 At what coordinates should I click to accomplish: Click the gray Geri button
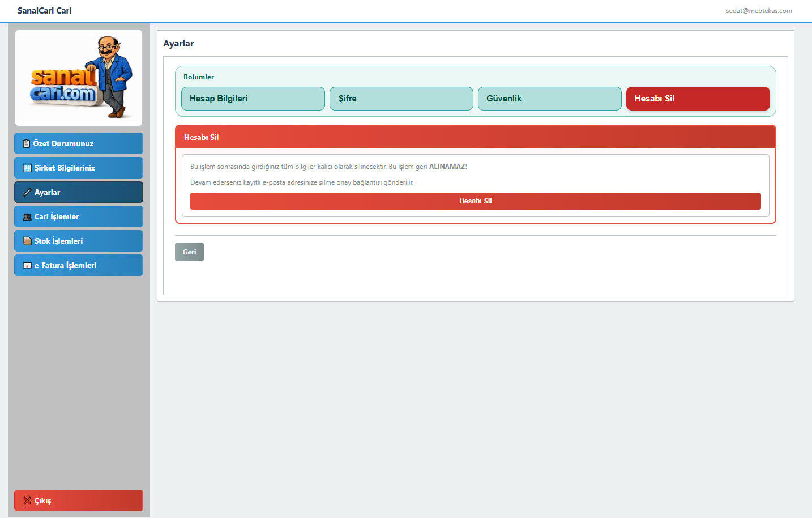[189, 252]
